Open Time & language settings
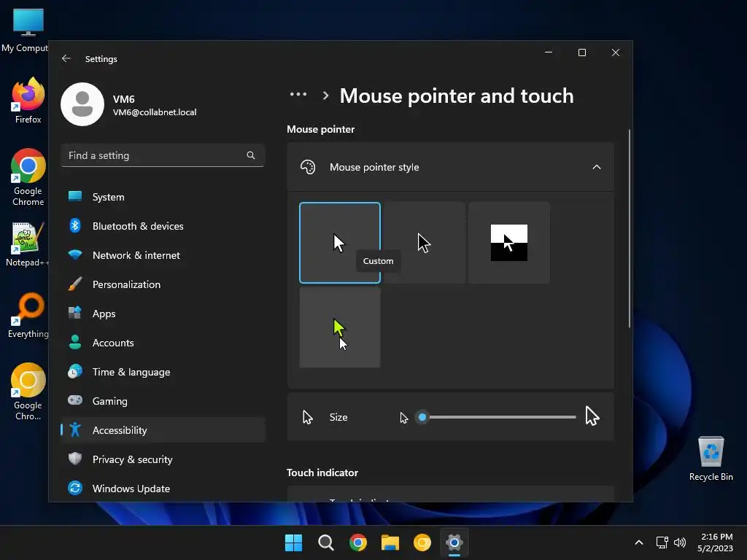Viewport: 747px width, 560px height. click(163, 372)
